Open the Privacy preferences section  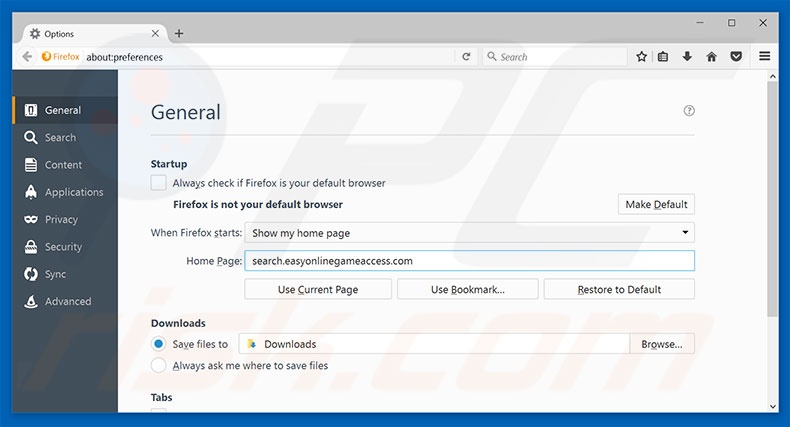coord(65,220)
